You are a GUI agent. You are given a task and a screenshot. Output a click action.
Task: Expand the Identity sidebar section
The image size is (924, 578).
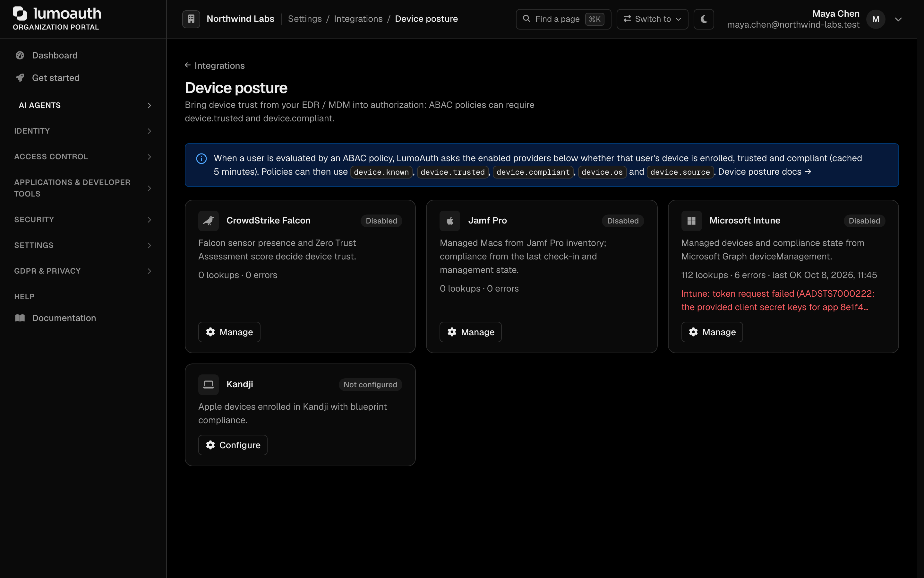tap(83, 131)
